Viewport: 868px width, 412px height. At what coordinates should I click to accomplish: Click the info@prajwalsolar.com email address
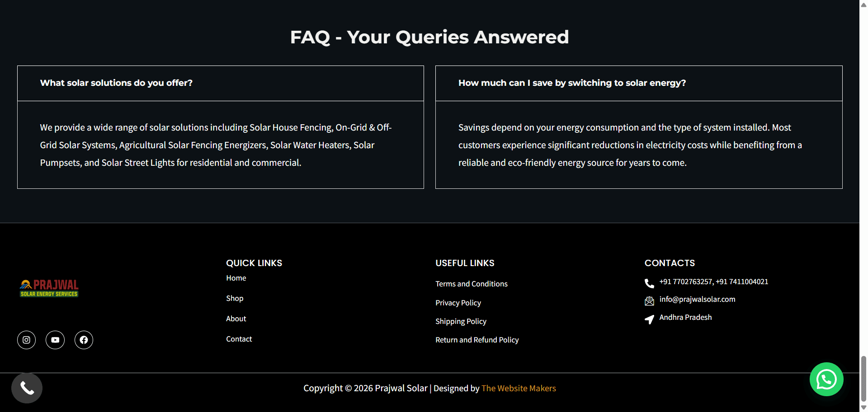697,299
